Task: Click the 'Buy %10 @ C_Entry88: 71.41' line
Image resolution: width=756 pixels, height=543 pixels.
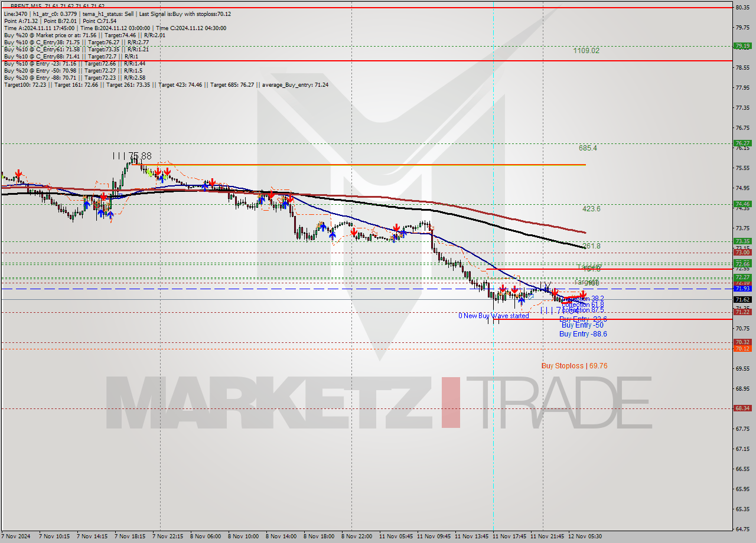Action: click(x=70, y=56)
